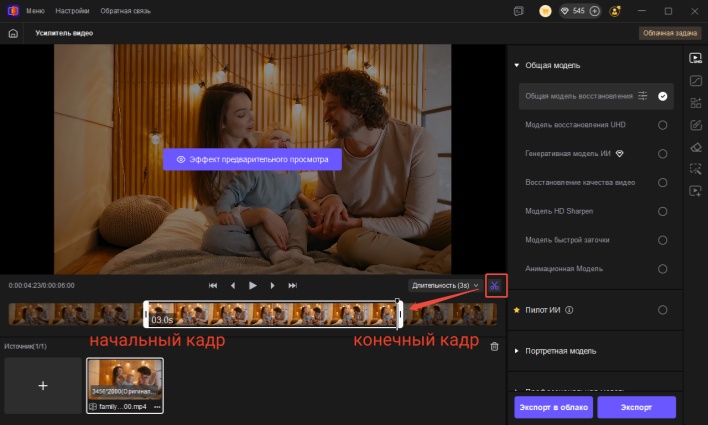Jump to the last frame
Screen dimensions: 708x425
tap(293, 285)
